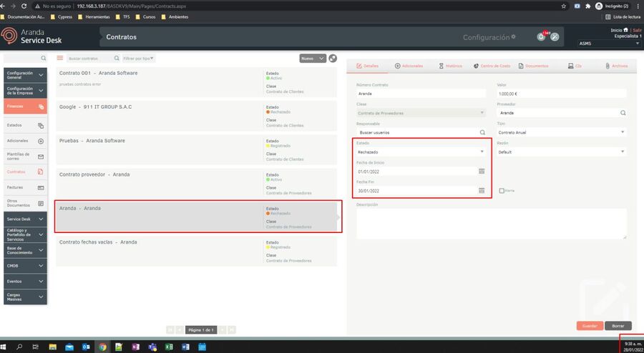
Task: Switch to the Archivos tab
Action: (617, 66)
